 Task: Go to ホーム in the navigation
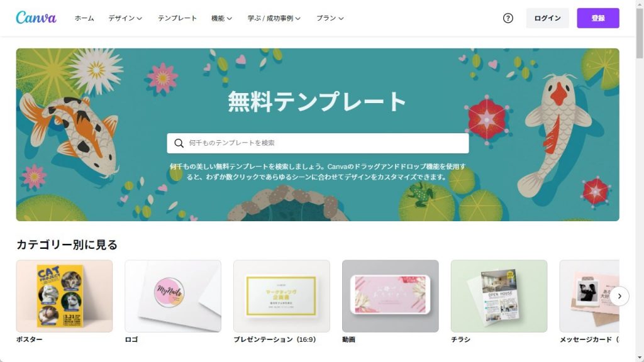[x=84, y=18]
